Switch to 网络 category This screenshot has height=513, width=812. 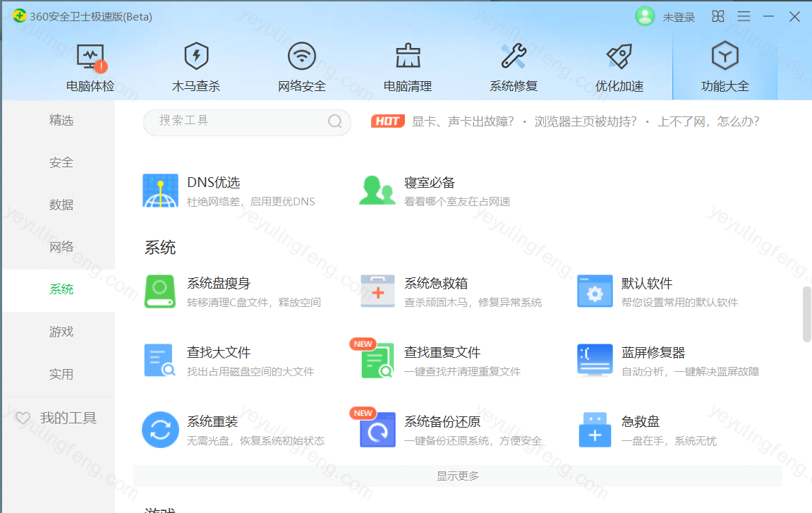pyautogui.click(x=61, y=247)
